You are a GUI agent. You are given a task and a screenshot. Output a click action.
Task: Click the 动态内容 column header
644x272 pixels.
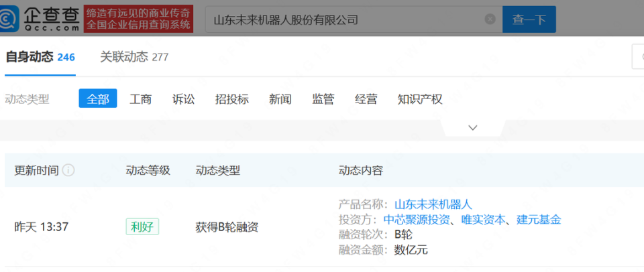(x=361, y=170)
